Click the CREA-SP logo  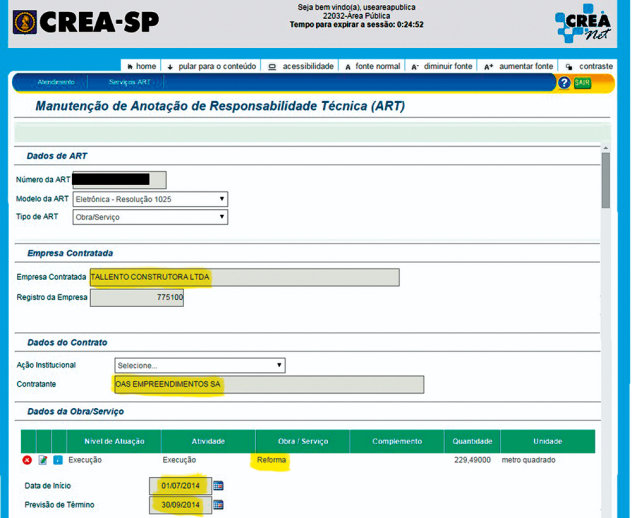(x=83, y=21)
